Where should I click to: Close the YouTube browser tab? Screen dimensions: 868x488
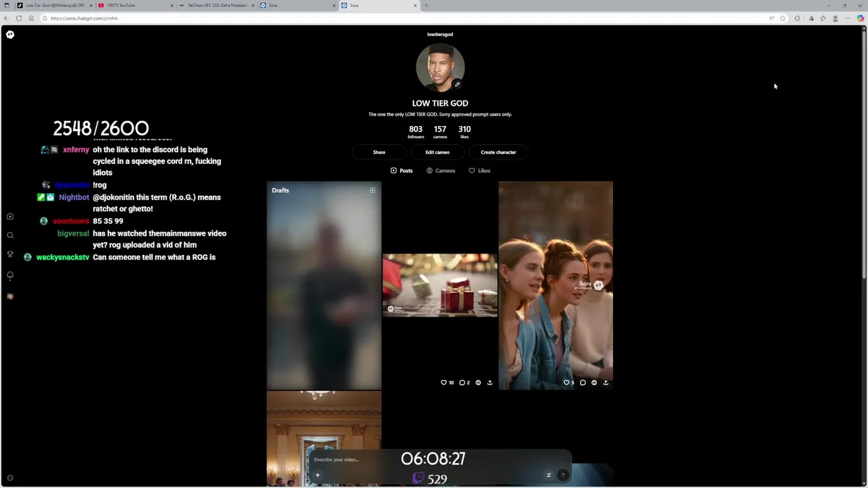coord(172,5)
